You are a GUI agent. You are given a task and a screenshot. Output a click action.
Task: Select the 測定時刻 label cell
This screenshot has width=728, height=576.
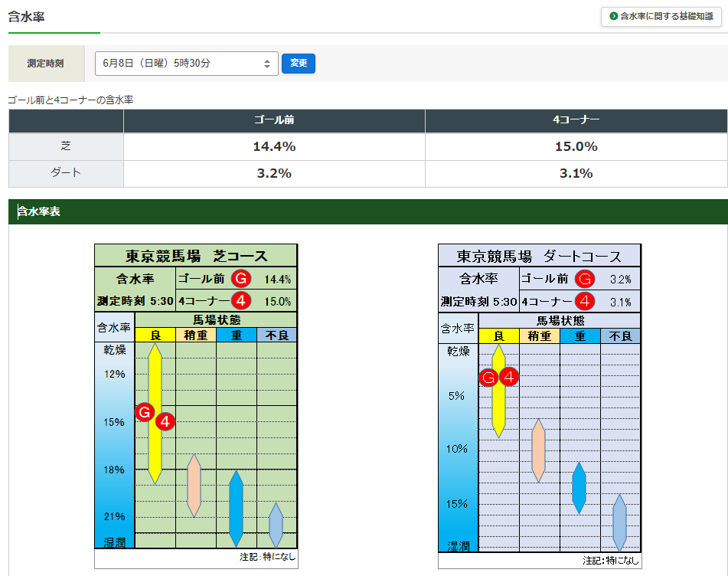click(46, 64)
